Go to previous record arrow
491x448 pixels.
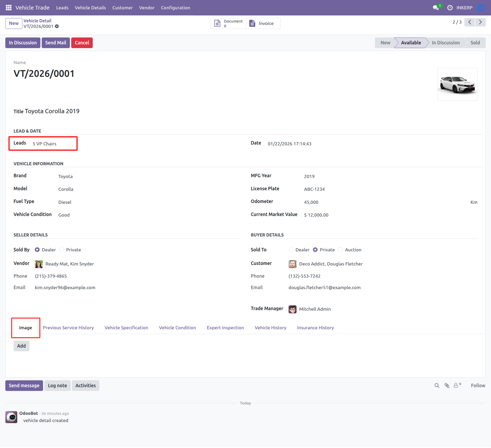[469, 22]
